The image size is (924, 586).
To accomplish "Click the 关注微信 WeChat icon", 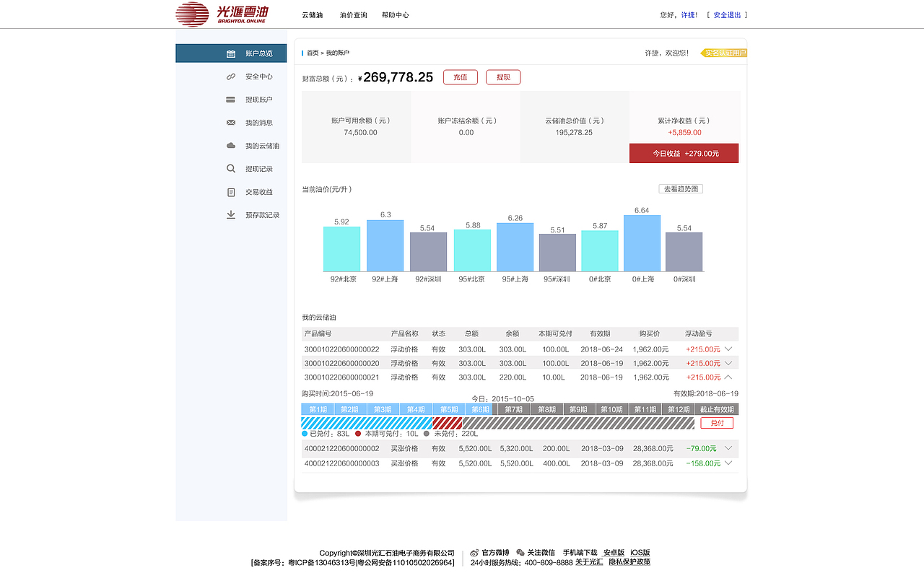I will (521, 552).
